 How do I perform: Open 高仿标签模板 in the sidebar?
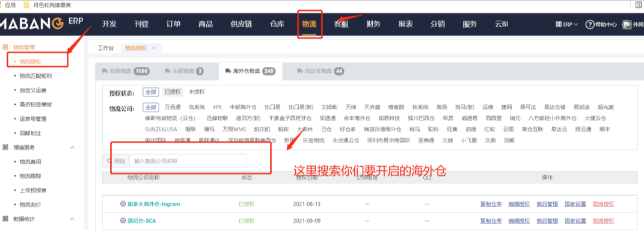click(35, 105)
